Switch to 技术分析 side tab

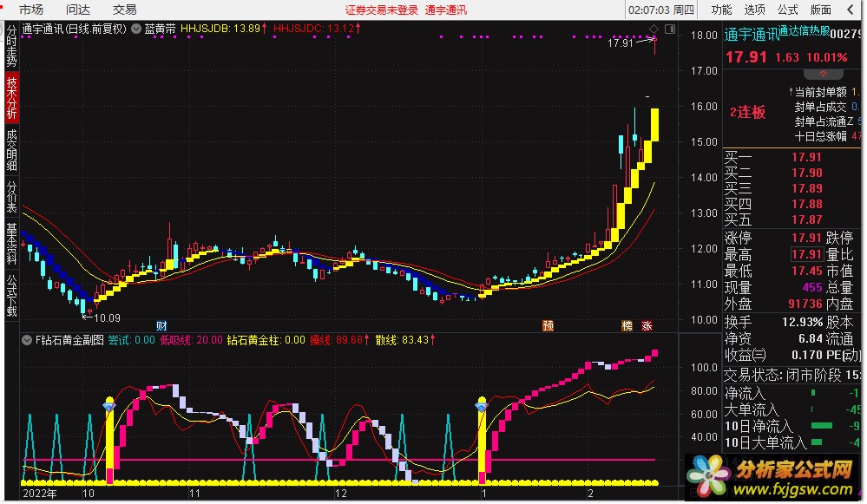(x=11, y=98)
